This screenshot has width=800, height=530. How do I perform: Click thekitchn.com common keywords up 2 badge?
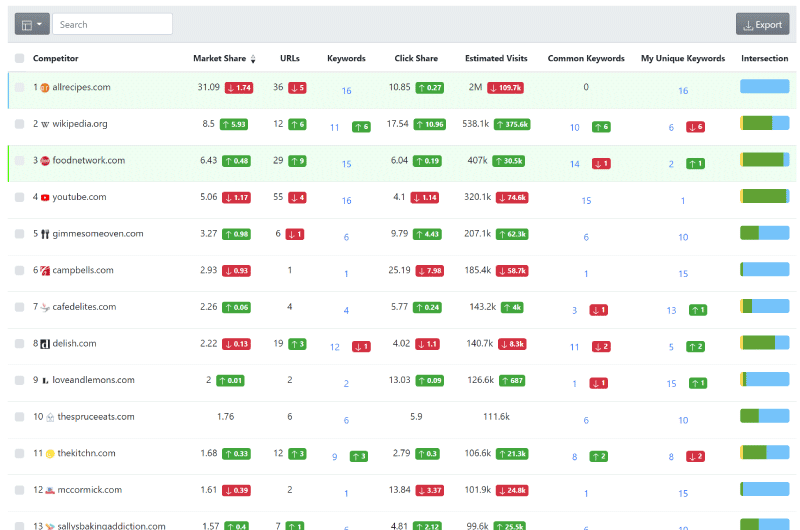(x=598, y=457)
